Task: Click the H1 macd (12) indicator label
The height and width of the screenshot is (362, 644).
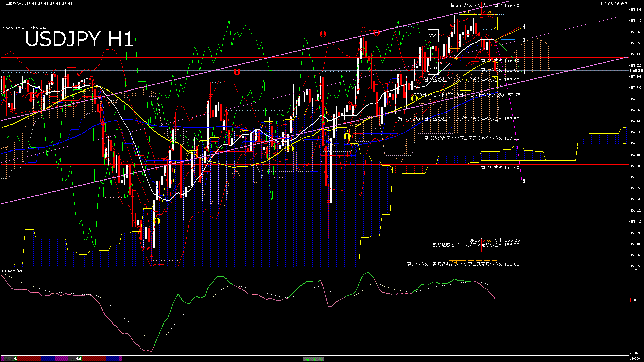Action: click(x=12, y=271)
